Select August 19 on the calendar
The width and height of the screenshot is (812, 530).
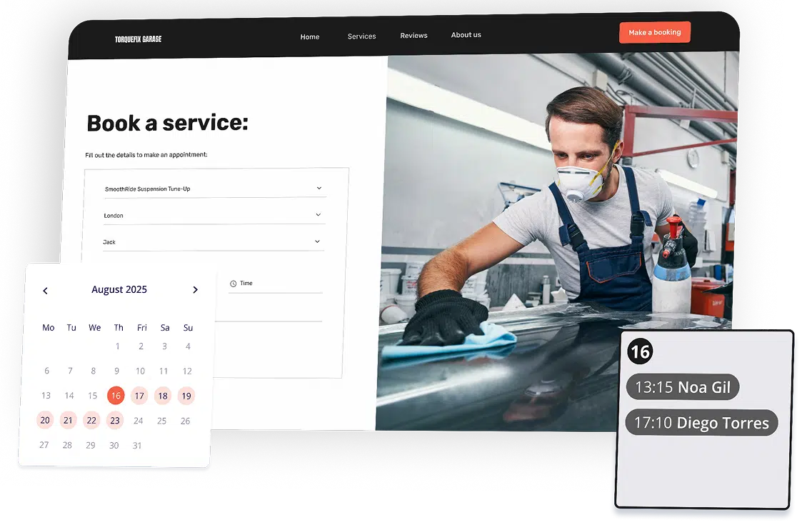point(186,396)
